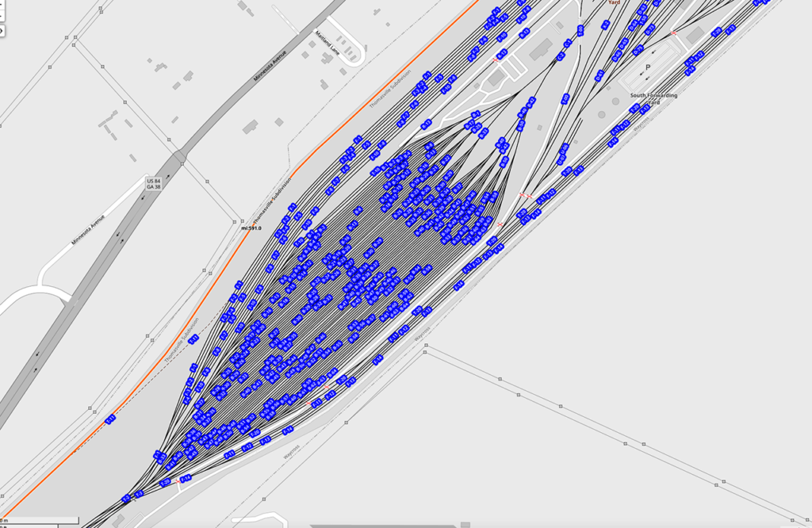Click Thomasville Subdivision label beside mi:591.0
This screenshot has width=812, height=528.
tap(272, 204)
